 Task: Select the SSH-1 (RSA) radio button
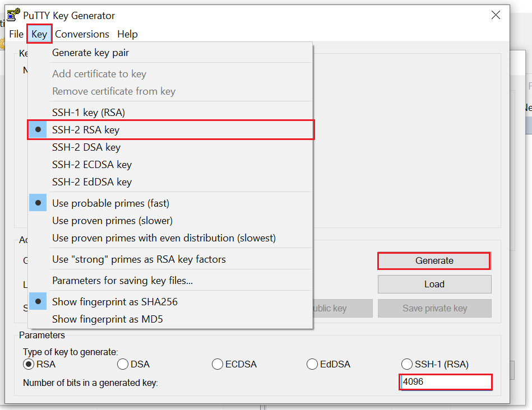(406, 364)
